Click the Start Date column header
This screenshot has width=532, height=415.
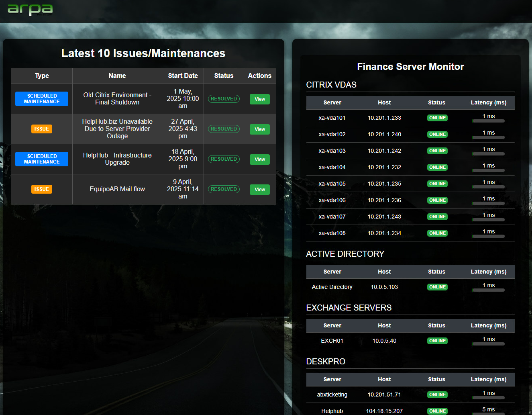[183, 76]
